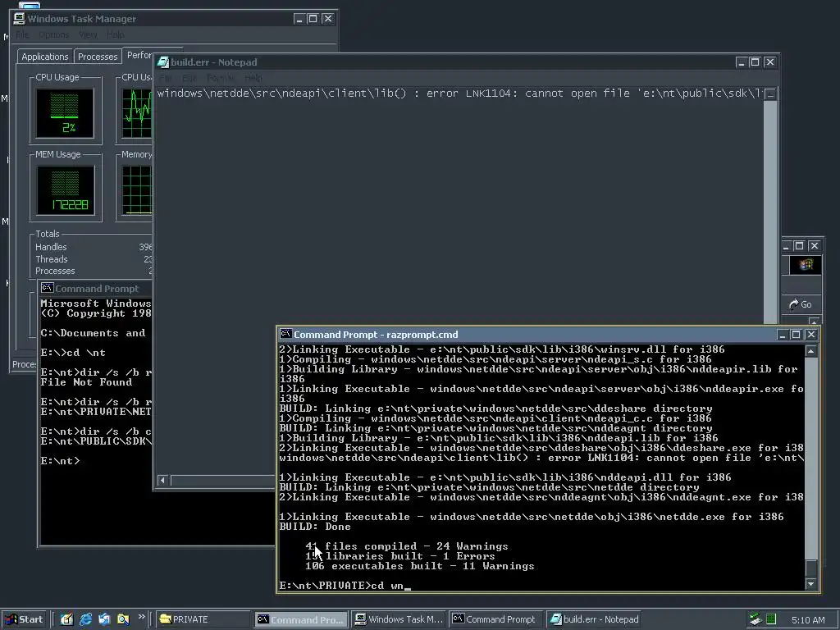Click Notepad horizontal scrollbar left arrow
840x630 pixels.
click(x=163, y=480)
